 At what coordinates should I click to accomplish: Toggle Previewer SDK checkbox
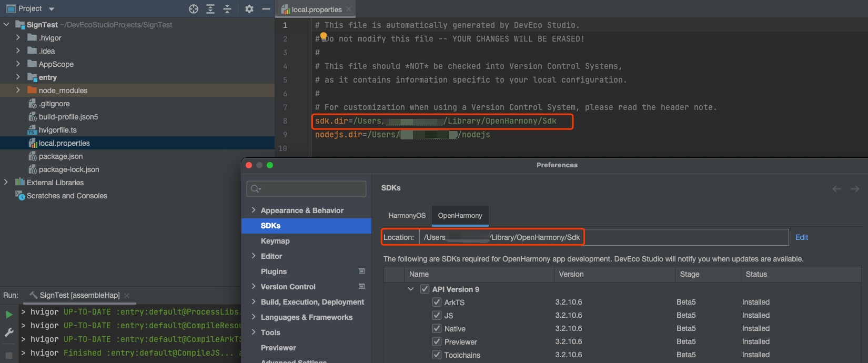[437, 341]
